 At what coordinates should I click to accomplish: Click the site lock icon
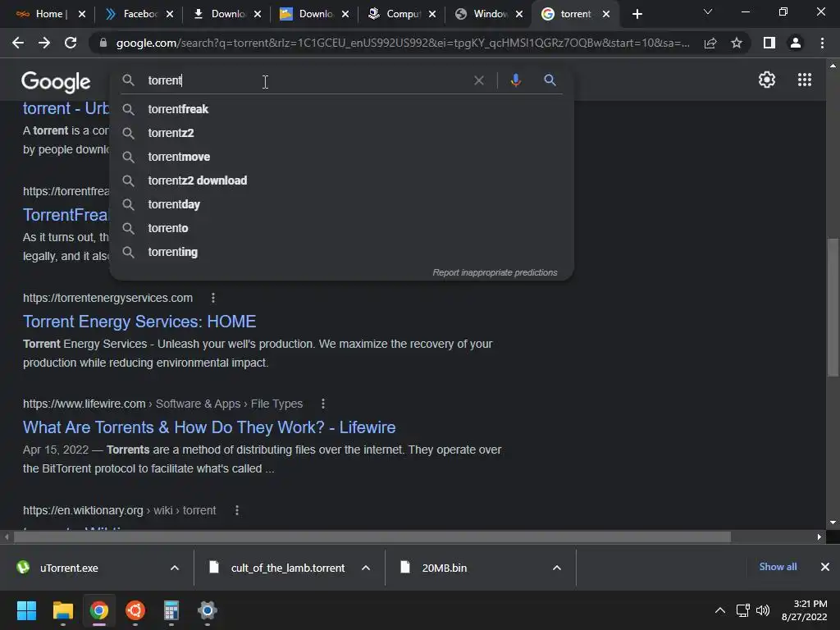(x=103, y=43)
